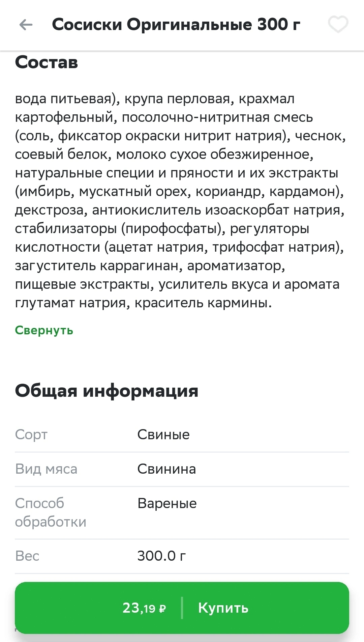The height and width of the screenshot is (642, 364).
Task: Tap the Общая информация heading
Action: pos(107,391)
